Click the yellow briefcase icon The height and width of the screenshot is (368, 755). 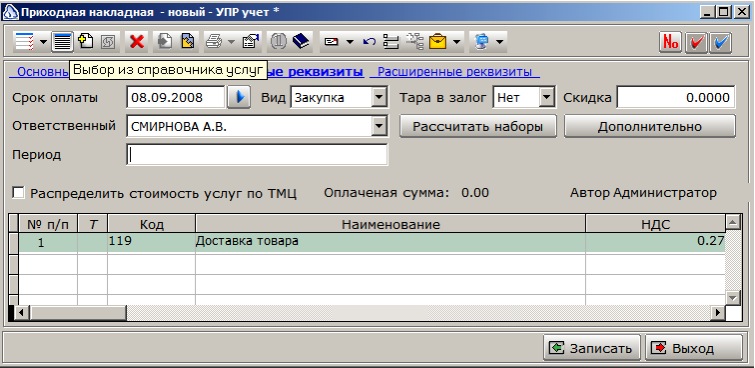(438, 42)
